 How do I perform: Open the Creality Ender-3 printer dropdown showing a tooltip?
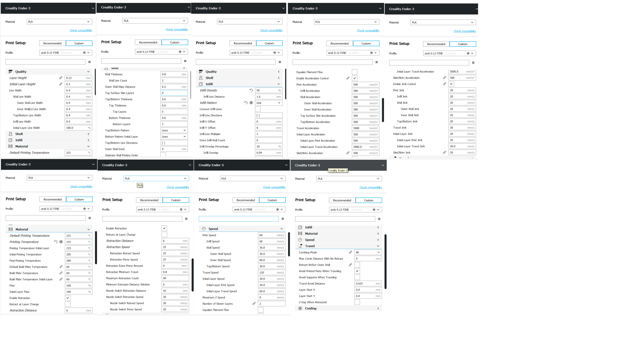pos(339,165)
